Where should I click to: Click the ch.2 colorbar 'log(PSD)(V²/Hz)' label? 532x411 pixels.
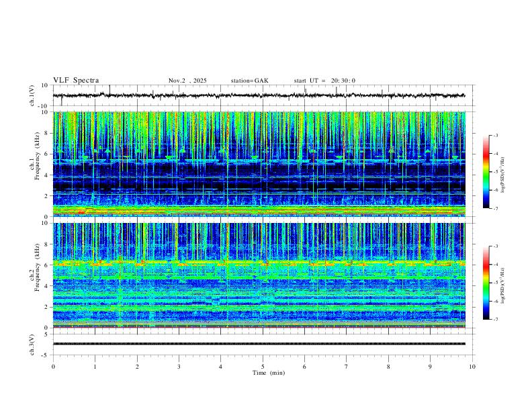pos(502,285)
